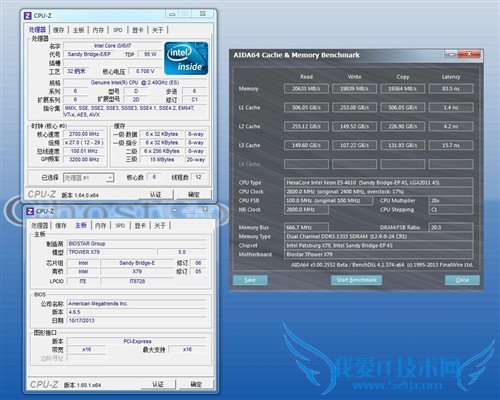Click the CPU-Z app icon in the mainboard window title bar

(x=30, y=211)
